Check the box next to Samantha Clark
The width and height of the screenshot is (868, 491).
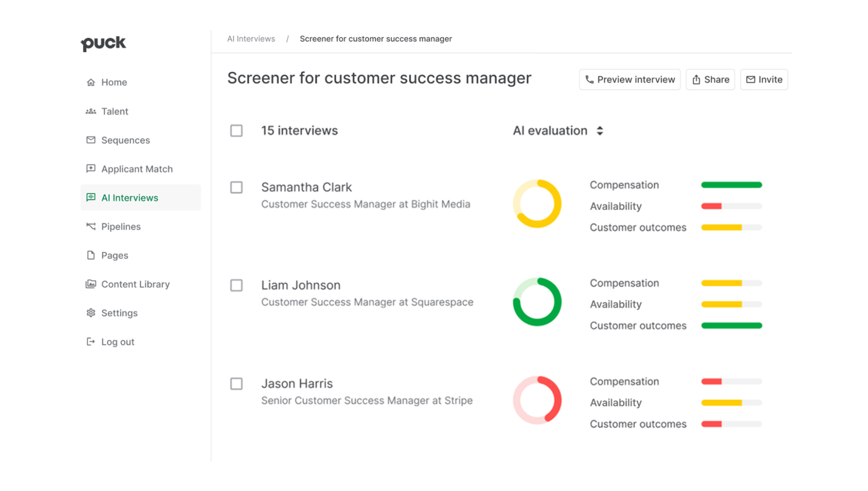[x=236, y=187]
